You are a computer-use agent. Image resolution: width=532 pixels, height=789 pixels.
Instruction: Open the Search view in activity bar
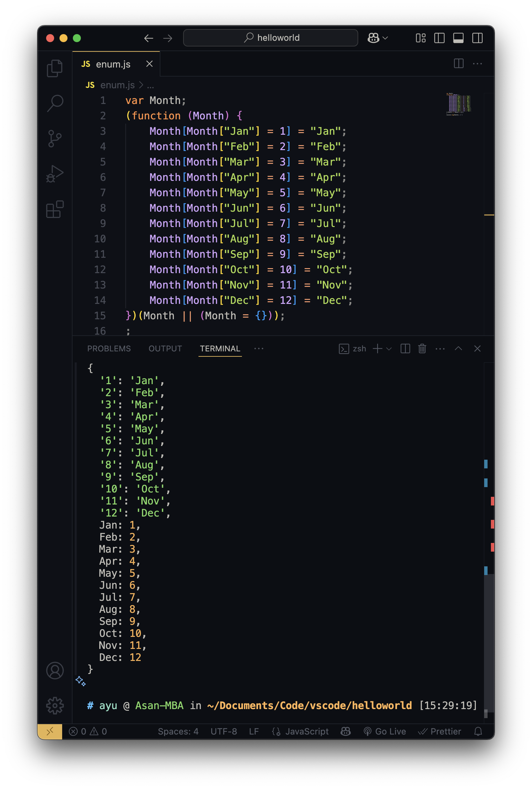coord(54,103)
